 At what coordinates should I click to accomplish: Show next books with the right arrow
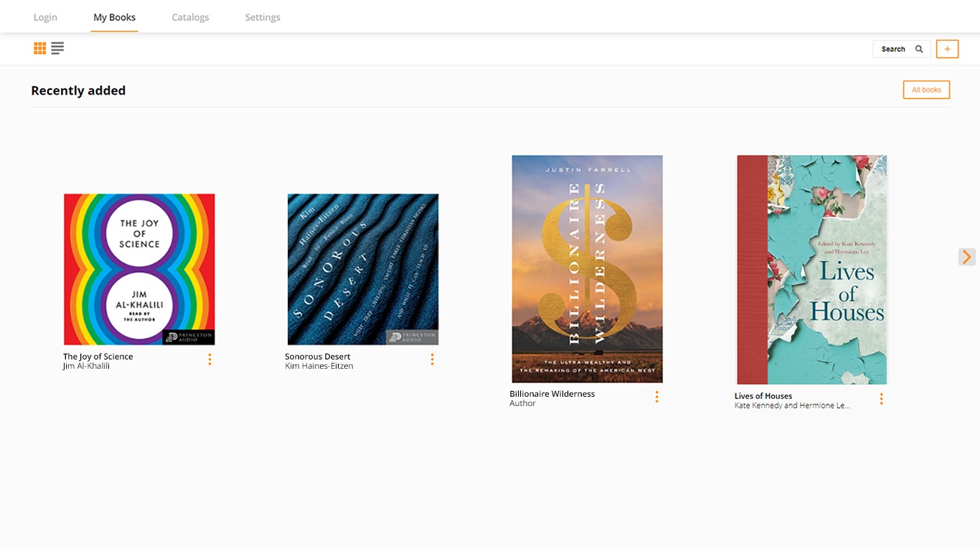coord(967,257)
